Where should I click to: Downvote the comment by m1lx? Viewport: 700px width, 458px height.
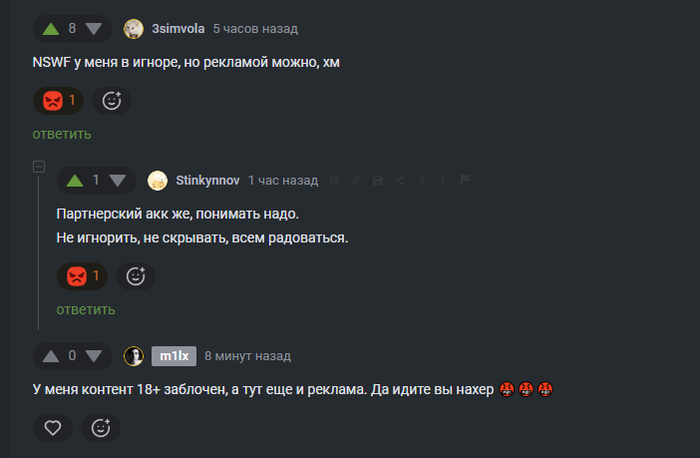coord(94,356)
